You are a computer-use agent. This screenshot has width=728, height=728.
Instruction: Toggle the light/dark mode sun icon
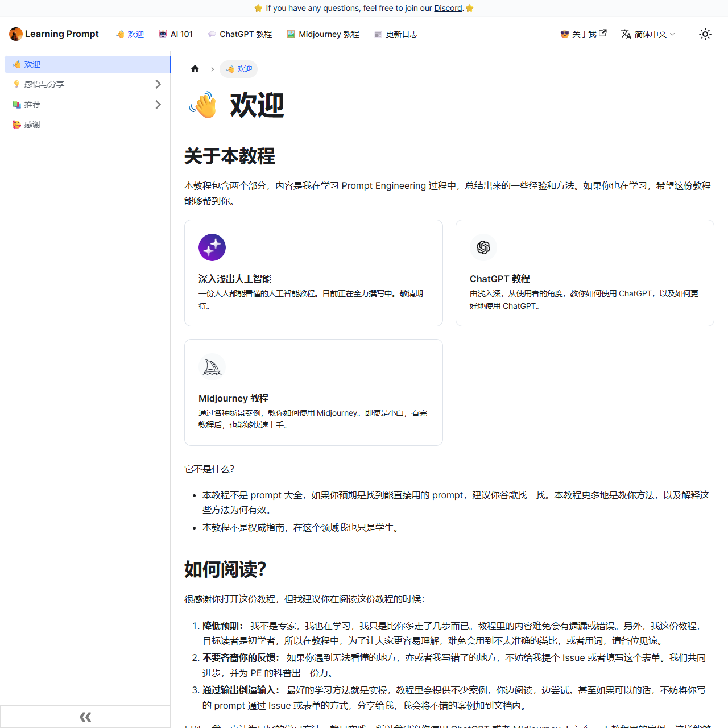pyautogui.click(x=705, y=34)
